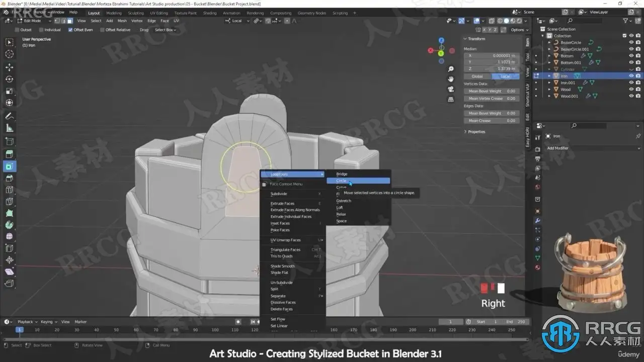This screenshot has width=644, height=362.
Task: Select the Add Cube tool
Action: [9, 141]
